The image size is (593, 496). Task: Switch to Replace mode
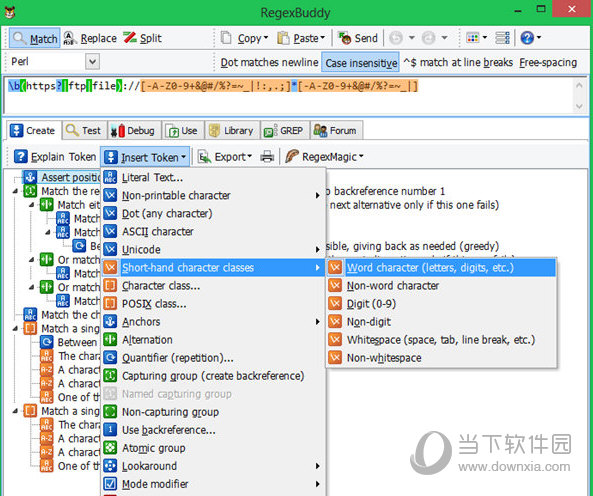tap(90, 38)
